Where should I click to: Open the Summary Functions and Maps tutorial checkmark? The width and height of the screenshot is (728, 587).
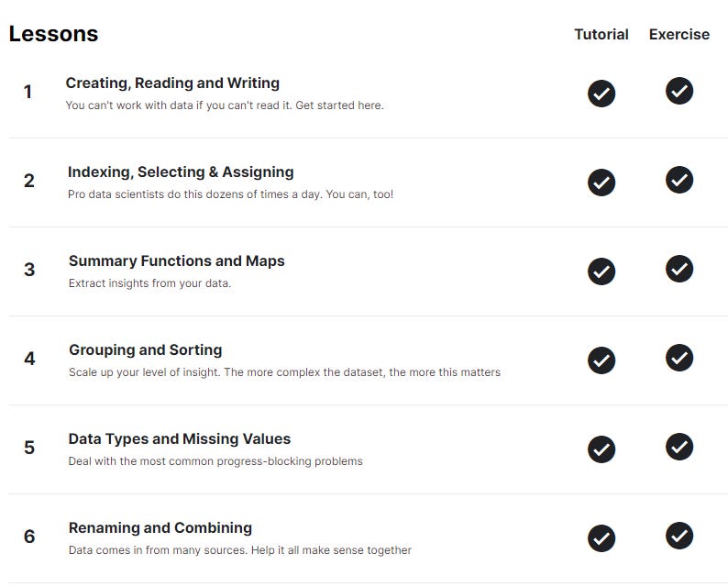pyautogui.click(x=601, y=271)
